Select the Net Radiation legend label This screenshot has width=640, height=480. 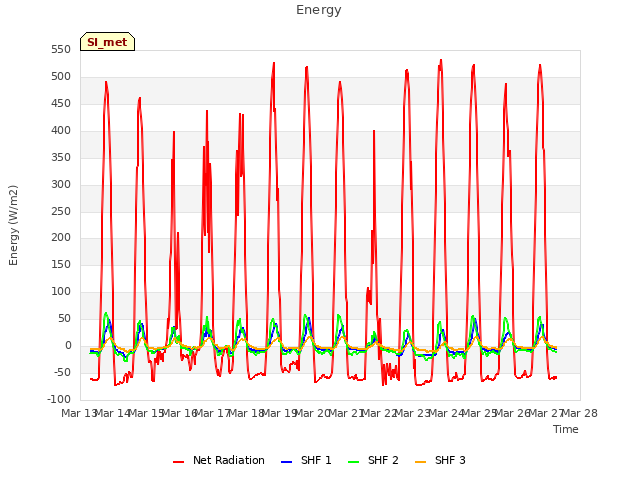(x=229, y=460)
